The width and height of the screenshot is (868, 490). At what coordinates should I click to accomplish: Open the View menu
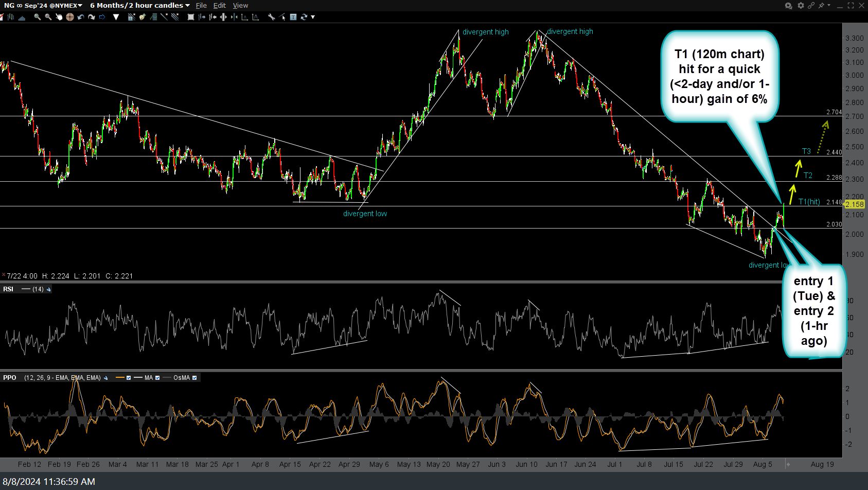(240, 6)
